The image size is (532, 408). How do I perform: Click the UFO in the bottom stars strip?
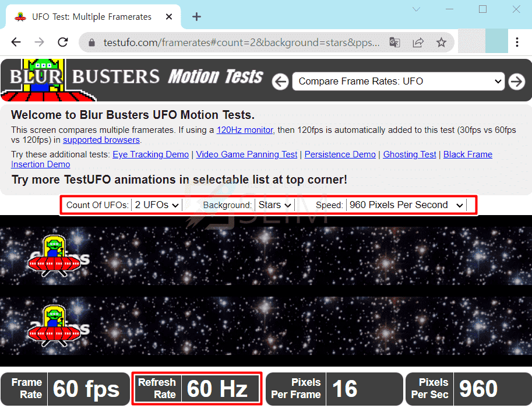tap(54, 325)
